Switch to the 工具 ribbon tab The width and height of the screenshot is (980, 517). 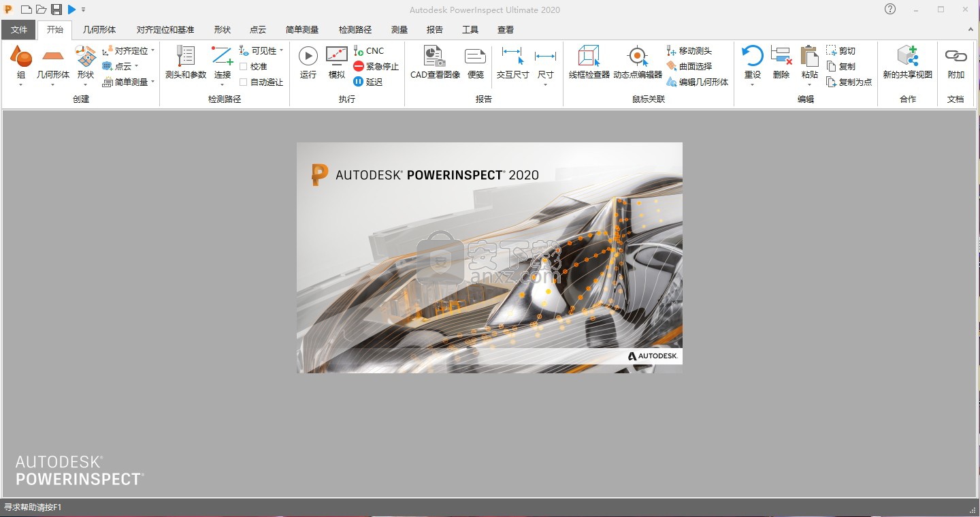(x=470, y=30)
